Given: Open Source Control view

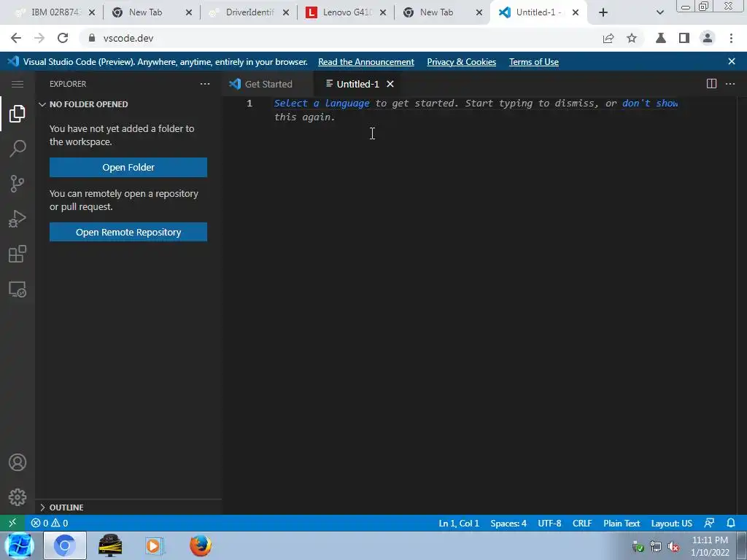Looking at the screenshot, I should coord(18,183).
